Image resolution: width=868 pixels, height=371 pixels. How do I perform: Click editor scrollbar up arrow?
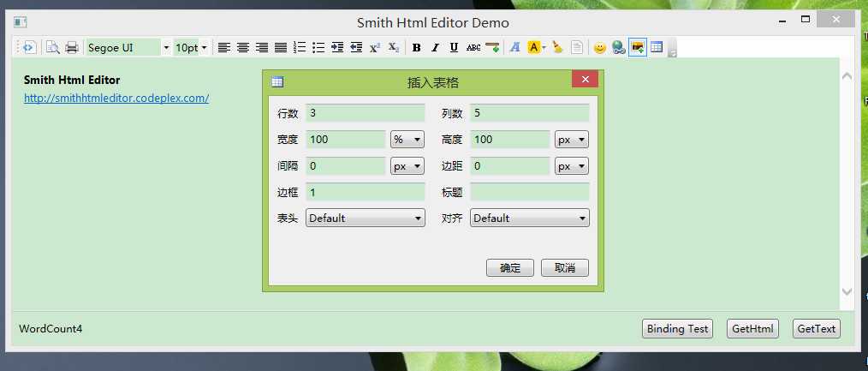point(847,76)
